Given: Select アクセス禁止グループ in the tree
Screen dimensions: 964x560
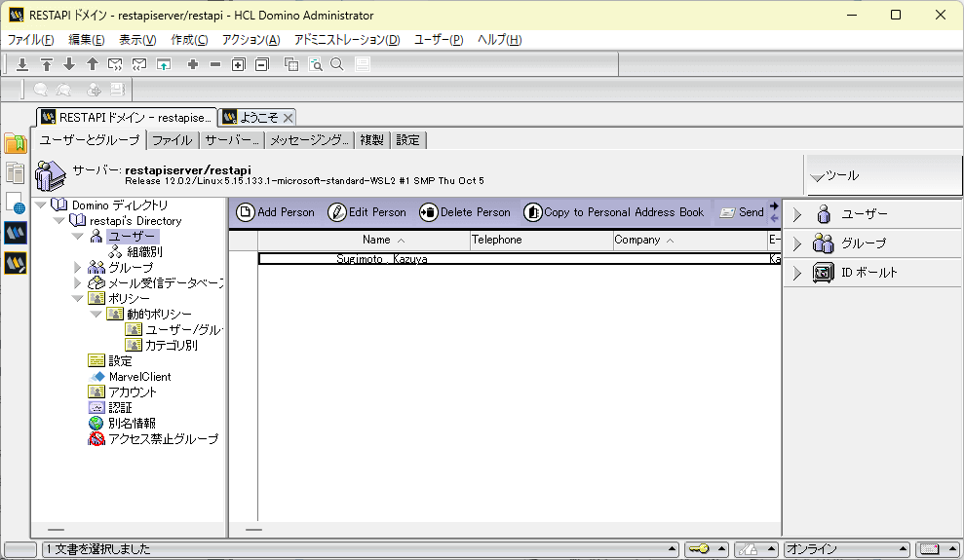Looking at the screenshot, I should [x=163, y=439].
